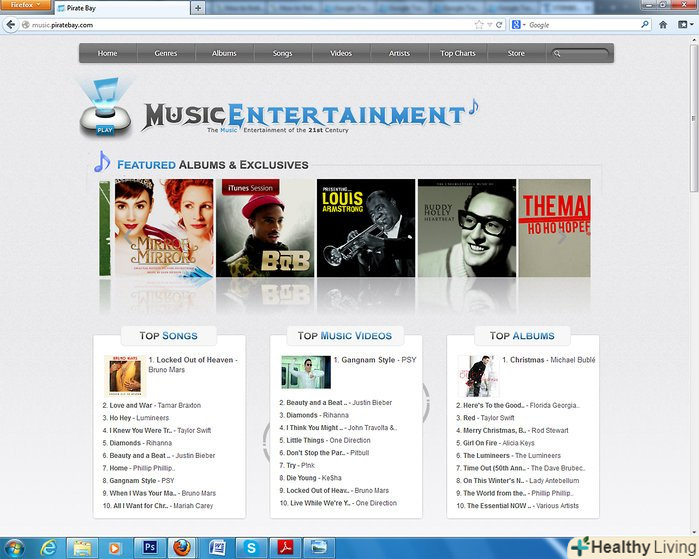
Task: Open Try by P!nk video link
Action: (297, 465)
